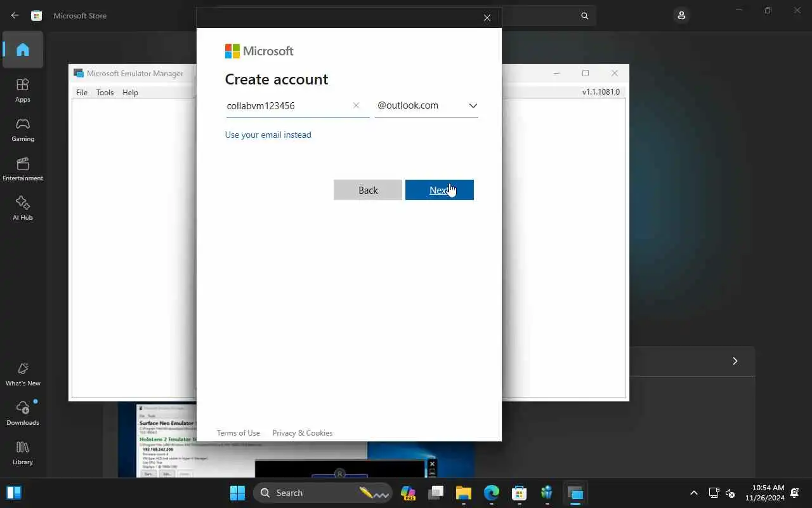Screen dimensions: 812x508
Task: Click the Store right chevron arrow
Action: (735, 361)
